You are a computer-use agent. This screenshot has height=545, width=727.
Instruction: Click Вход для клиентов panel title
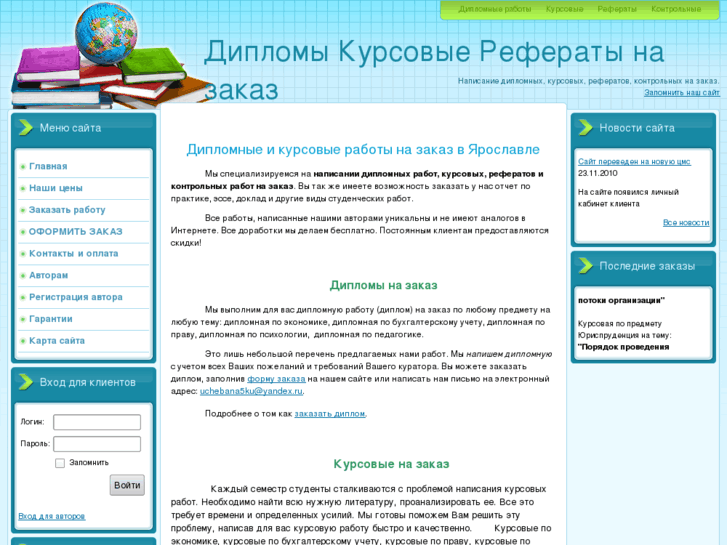(x=88, y=382)
